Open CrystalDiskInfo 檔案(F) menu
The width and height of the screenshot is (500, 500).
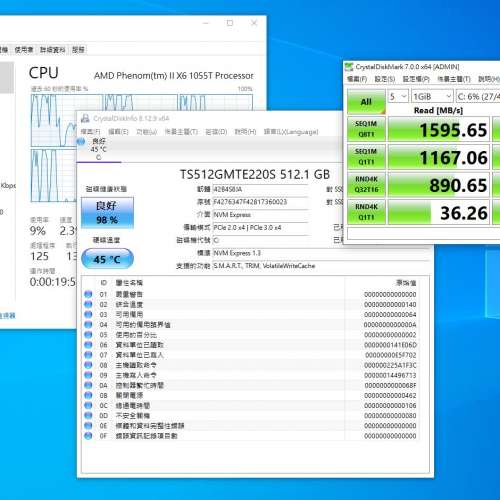[90, 132]
